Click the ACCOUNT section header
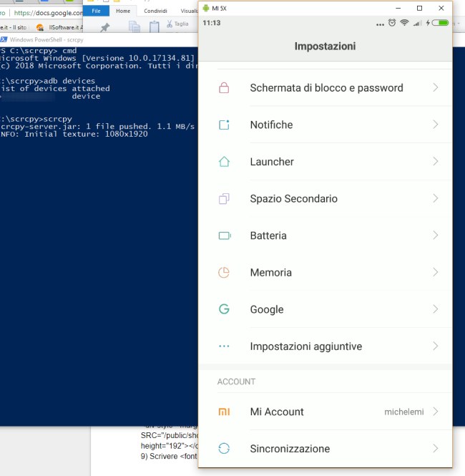 [236, 382]
